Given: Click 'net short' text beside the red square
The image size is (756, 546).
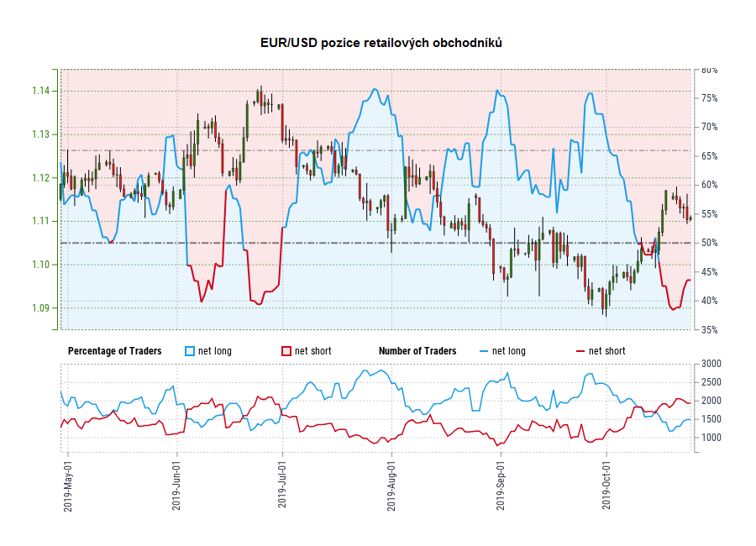Looking at the screenshot, I should (313, 351).
